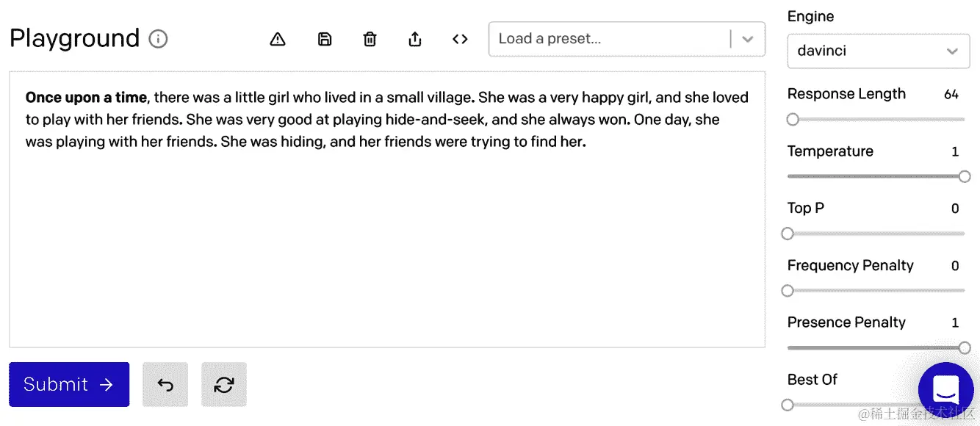Adjust the Temperature slider handle

965,176
